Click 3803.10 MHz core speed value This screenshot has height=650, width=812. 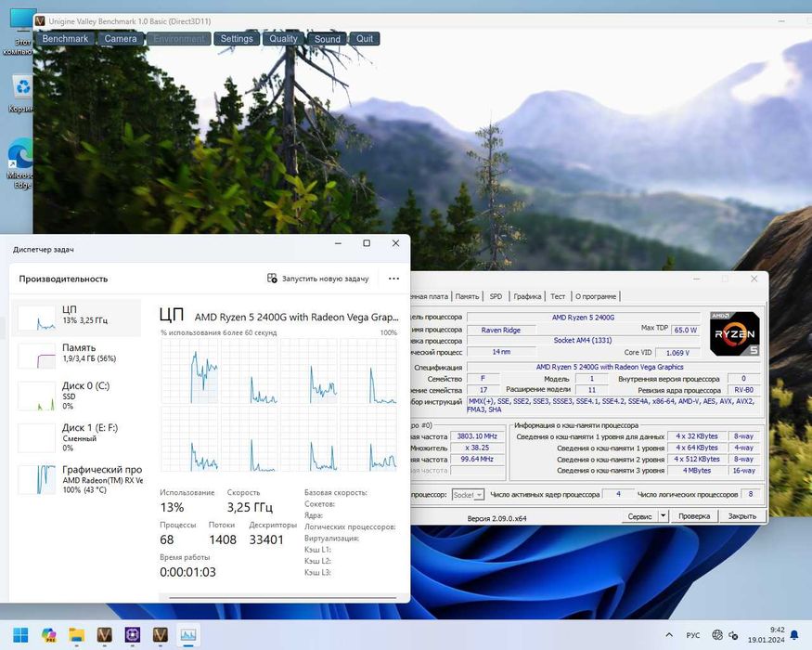477,436
